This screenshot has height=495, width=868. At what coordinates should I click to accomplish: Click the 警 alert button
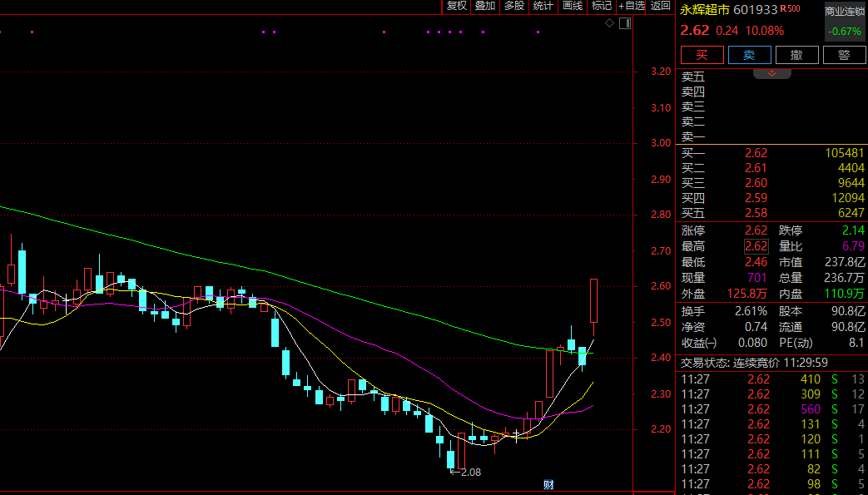click(844, 55)
